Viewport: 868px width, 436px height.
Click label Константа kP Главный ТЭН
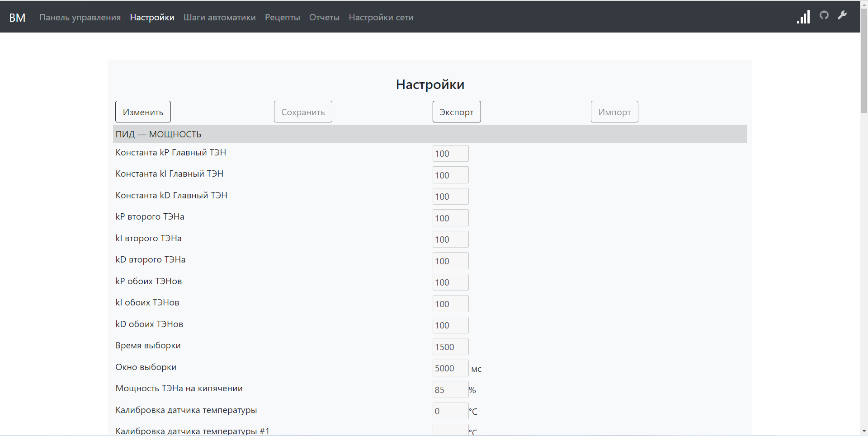coord(171,152)
